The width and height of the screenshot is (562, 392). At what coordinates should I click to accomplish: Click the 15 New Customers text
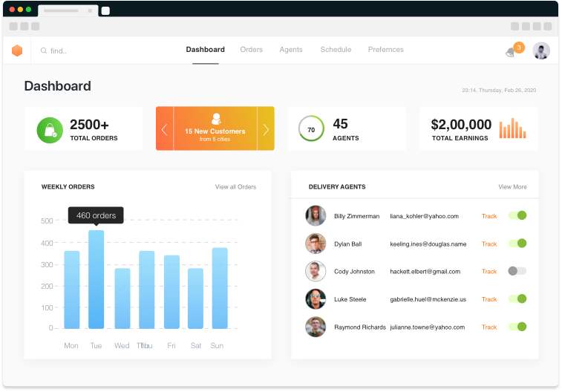pyautogui.click(x=215, y=131)
